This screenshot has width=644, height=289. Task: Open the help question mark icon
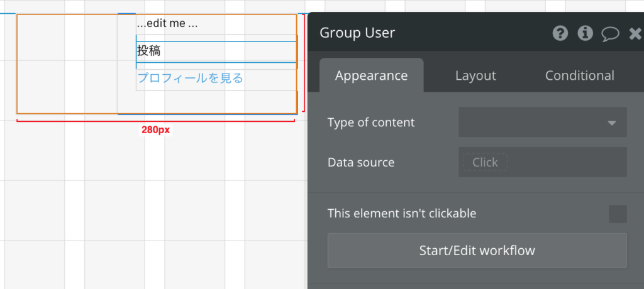(x=560, y=33)
